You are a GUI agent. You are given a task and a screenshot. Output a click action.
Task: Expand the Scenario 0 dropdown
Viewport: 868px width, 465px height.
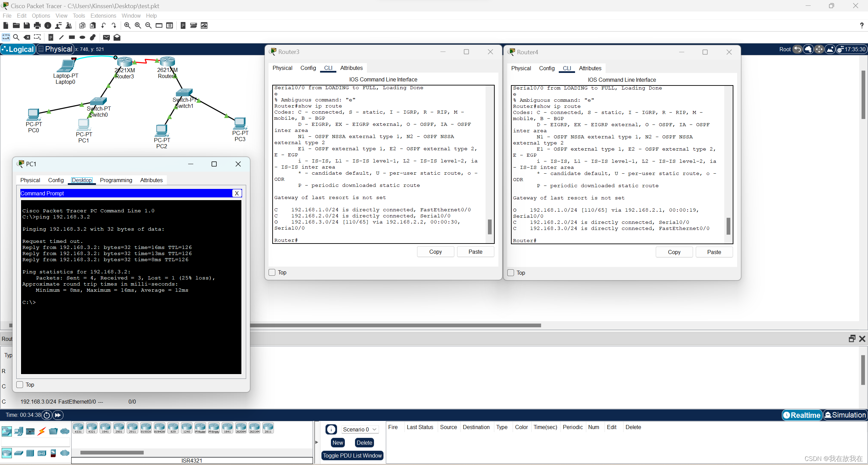click(x=374, y=429)
